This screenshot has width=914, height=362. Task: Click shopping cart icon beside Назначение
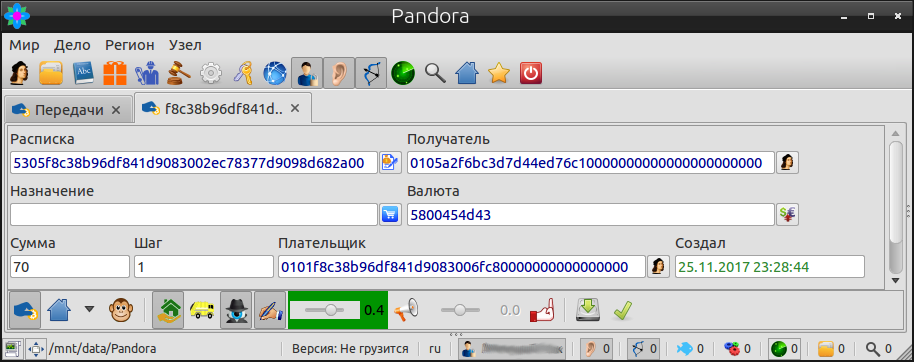389,215
